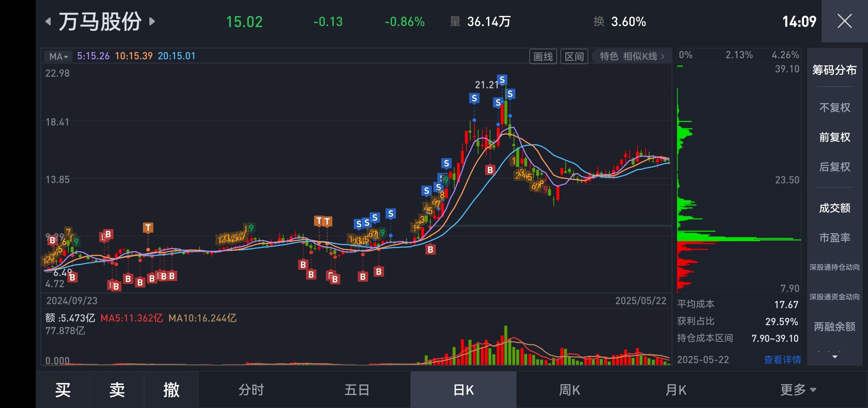The height and width of the screenshot is (408, 868).
Task: Switch to 后复权 price adjustment
Action: (834, 167)
